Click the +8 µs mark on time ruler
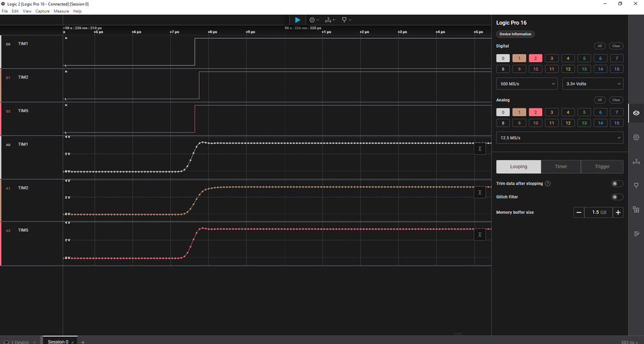Image resolution: width=644 pixels, height=344 pixels. [x=212, y=32]
